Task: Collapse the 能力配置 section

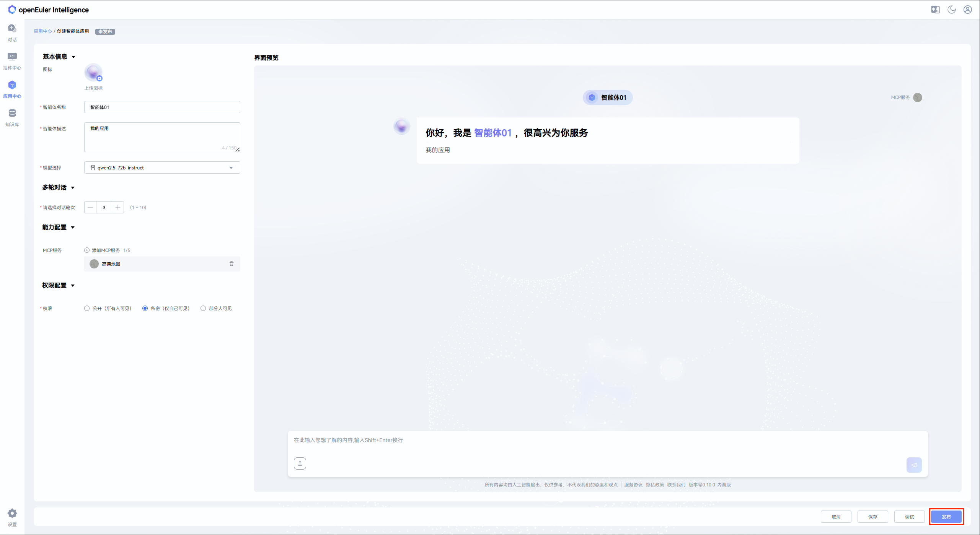Action: [73, 228]
